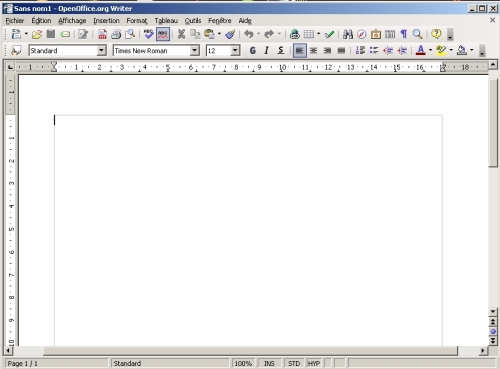
Task: Show Draw functions icon
Action: click(329, 34)
